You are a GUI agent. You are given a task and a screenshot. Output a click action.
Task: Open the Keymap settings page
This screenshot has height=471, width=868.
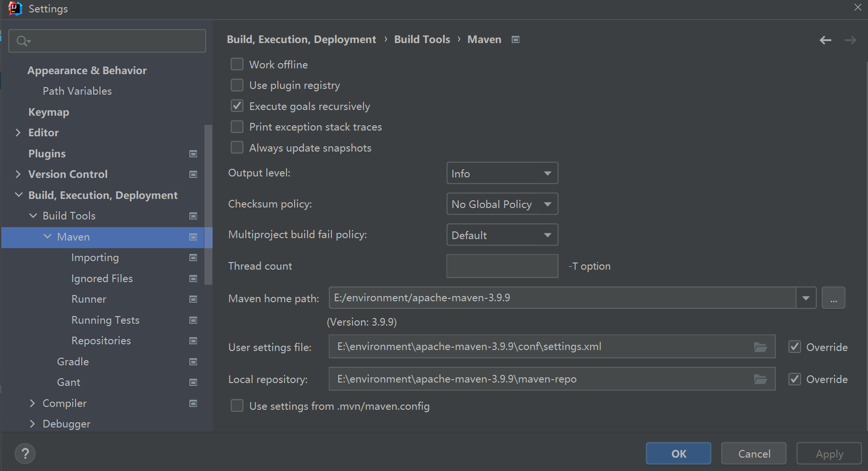[x=49, y=112]
